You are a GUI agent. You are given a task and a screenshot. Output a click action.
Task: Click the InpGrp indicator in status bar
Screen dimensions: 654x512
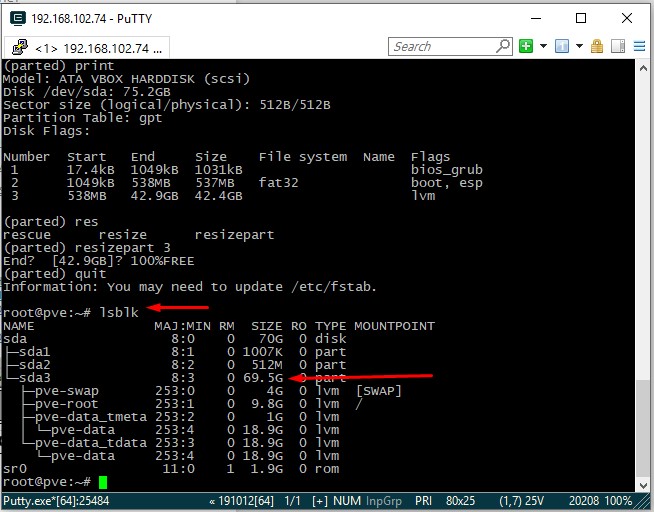[x=384, y=501]
